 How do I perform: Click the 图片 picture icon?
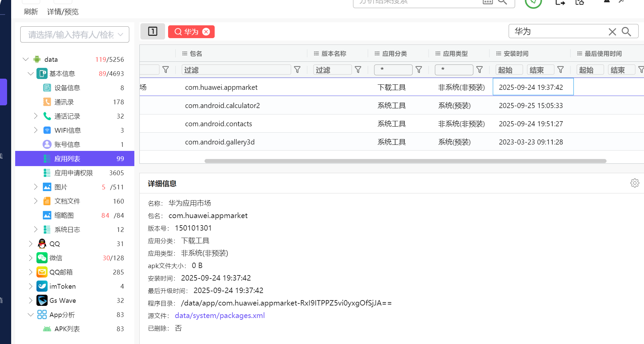tap(47, 187)
